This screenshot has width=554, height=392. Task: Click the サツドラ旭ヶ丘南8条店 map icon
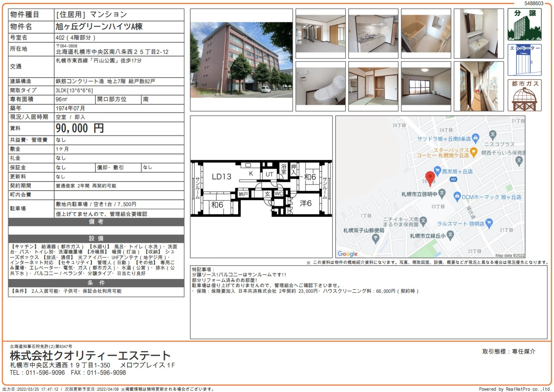475,138
